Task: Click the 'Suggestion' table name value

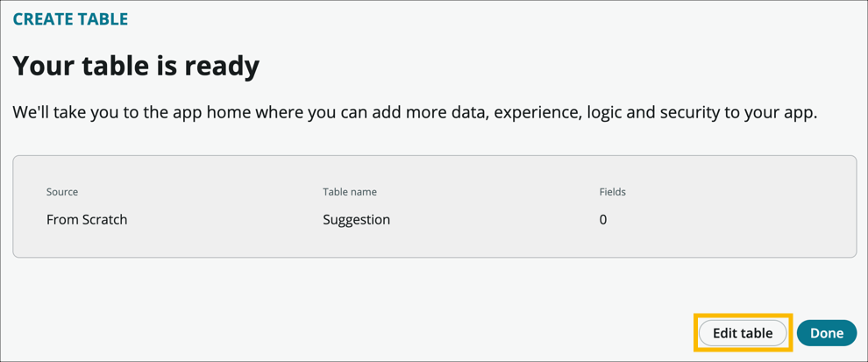Action: point(356,219)
